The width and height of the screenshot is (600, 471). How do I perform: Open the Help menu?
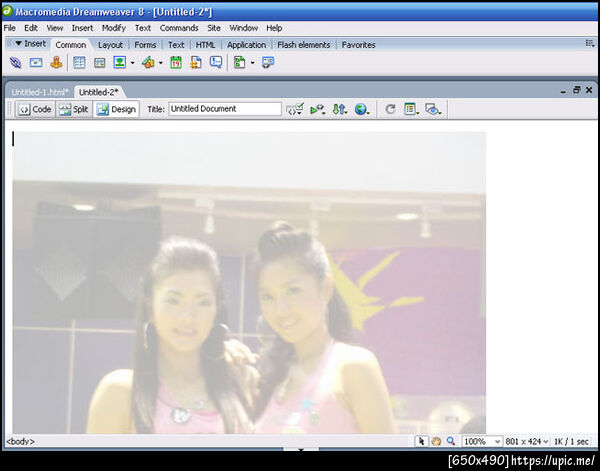tap(274, 28)
